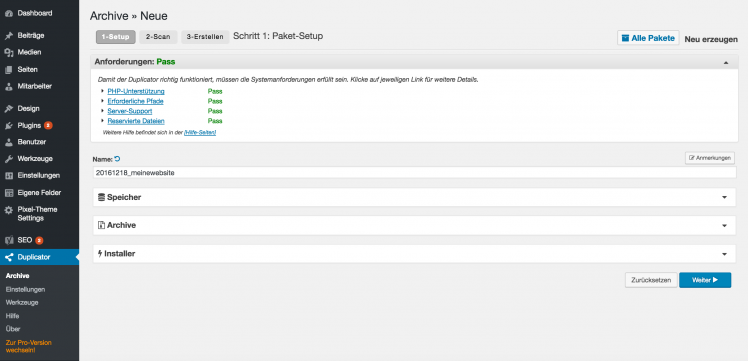The width and height of the screenshot is (748, 361).
Task: Click the Schritt 1: Paket-Setup heading
Action: [278, 36]
